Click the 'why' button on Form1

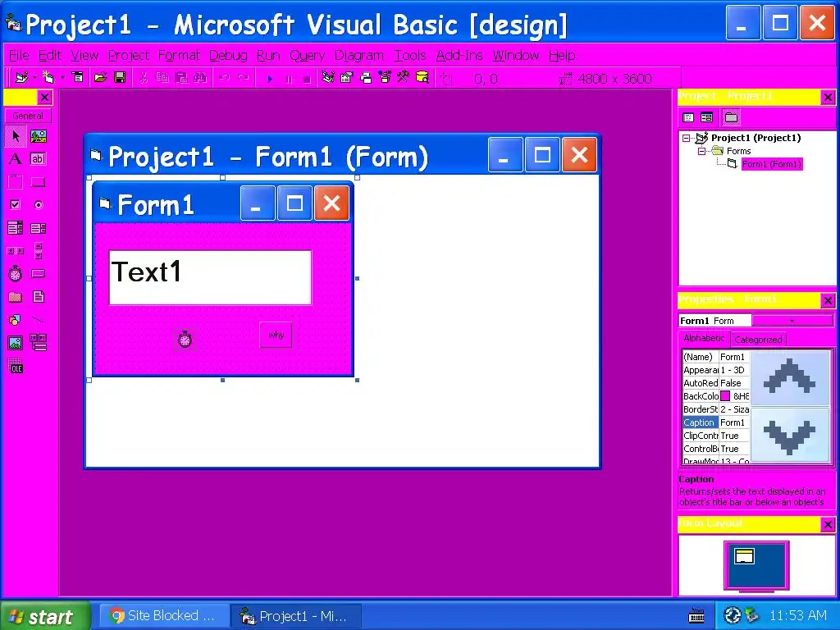coord(276,335)
